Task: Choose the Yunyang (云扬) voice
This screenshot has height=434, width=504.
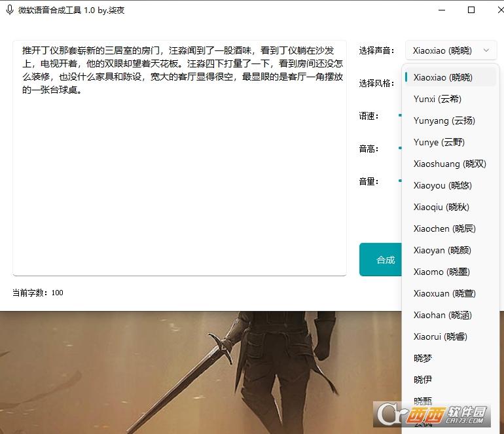Action: click(450, 120)
